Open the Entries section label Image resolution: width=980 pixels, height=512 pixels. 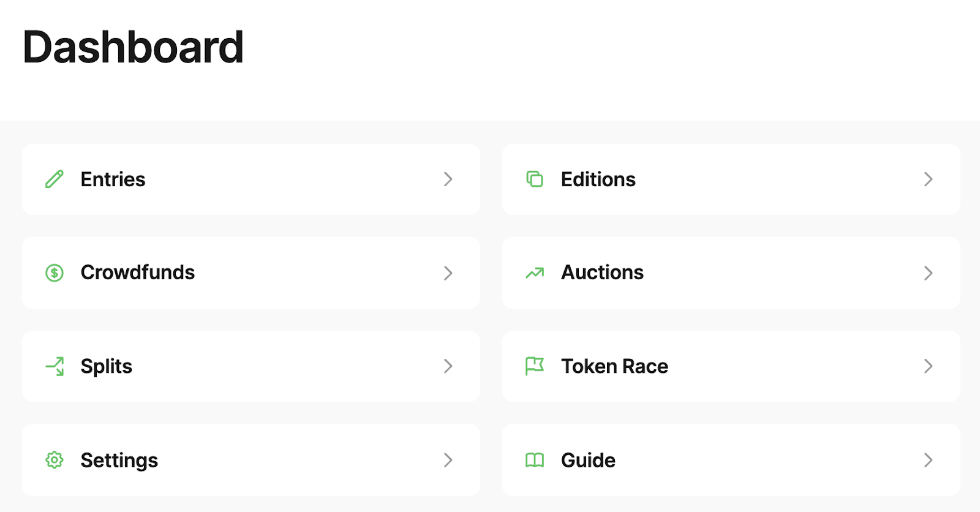point(113,179)
